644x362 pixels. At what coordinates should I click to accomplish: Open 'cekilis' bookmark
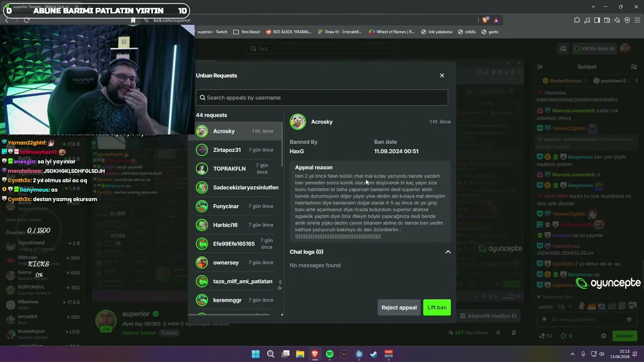tap(467, 32)
